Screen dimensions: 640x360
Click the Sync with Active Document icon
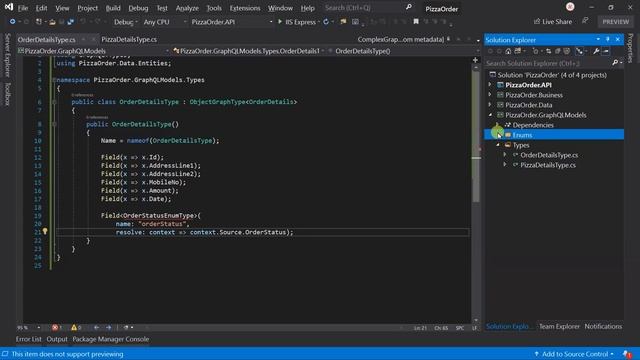[x=549, y=51]
